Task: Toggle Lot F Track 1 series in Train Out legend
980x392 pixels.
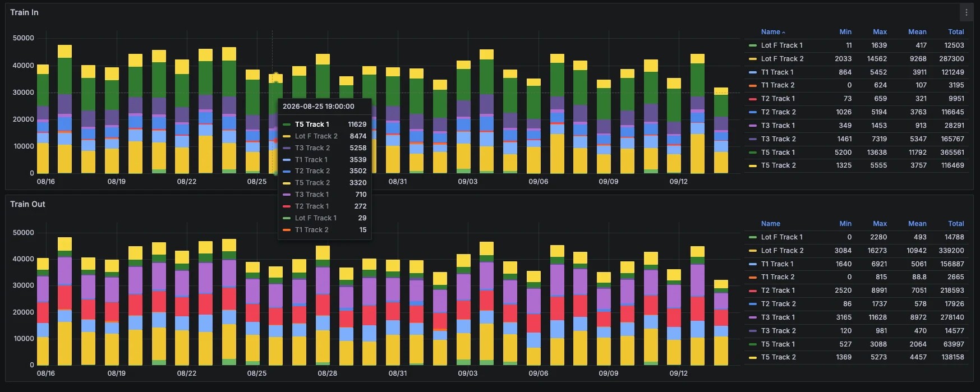Action: tap(781, 237)
